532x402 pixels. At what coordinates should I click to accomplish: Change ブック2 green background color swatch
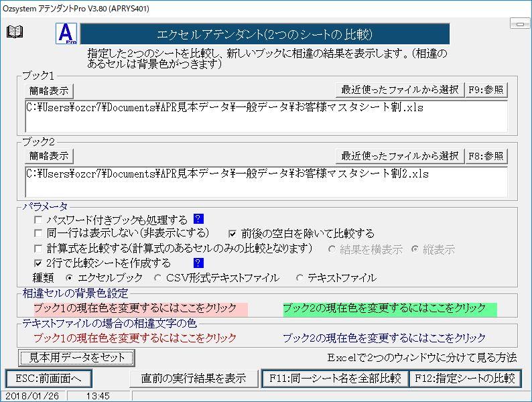click(390, 309)
